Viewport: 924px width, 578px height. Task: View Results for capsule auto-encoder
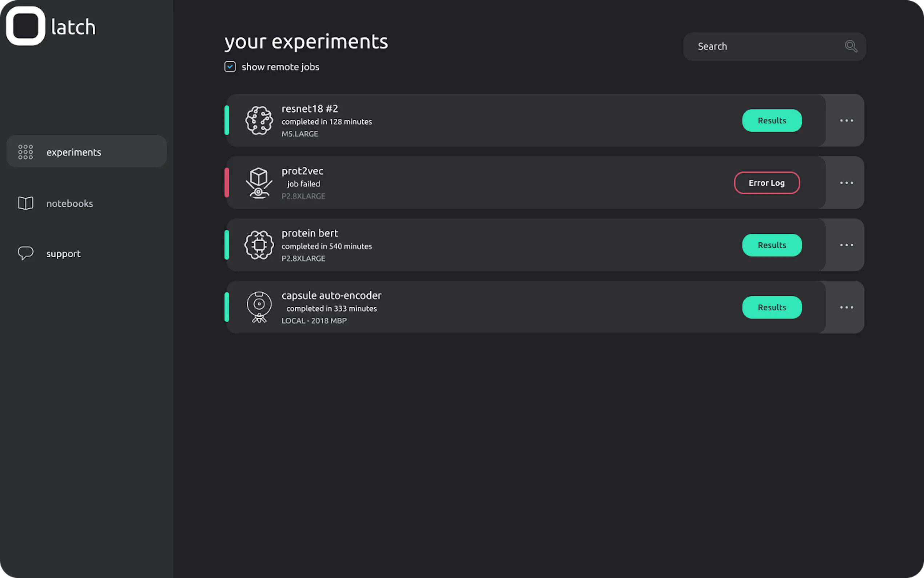772,307
